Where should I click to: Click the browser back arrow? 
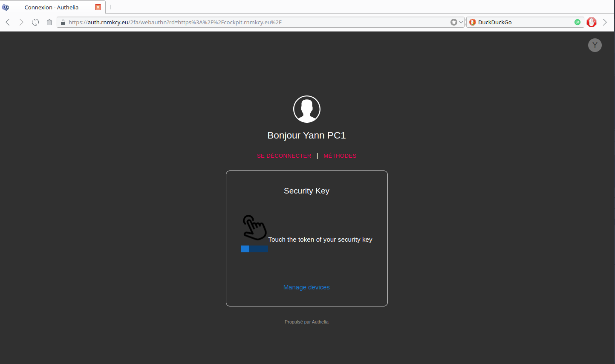8,22
